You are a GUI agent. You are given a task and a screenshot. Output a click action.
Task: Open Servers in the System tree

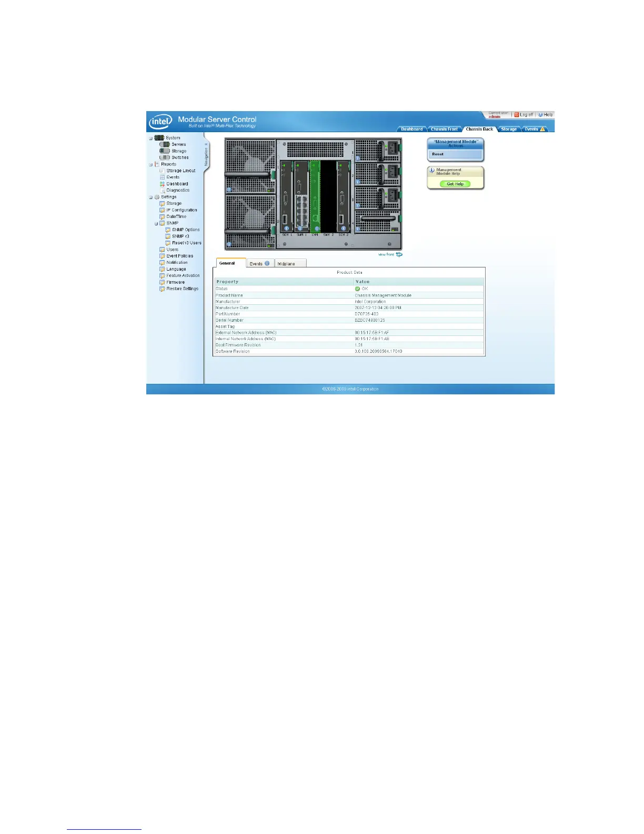(178, 144)
